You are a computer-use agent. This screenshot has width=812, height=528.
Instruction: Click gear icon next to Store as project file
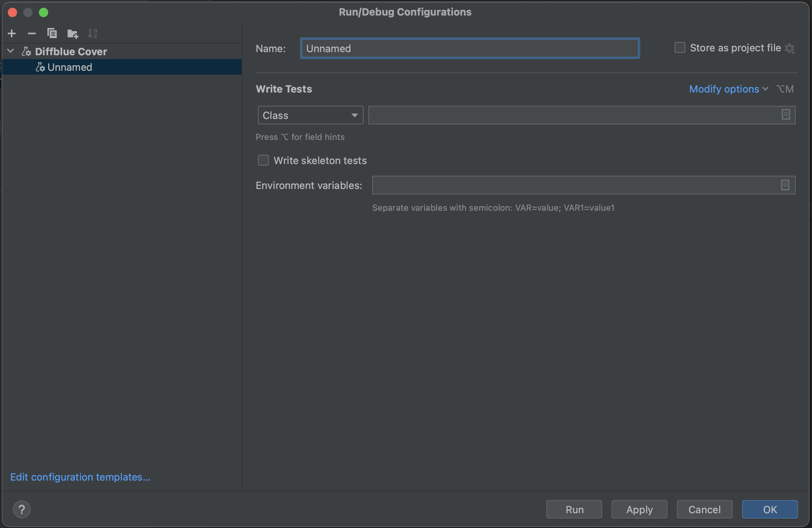789,48
